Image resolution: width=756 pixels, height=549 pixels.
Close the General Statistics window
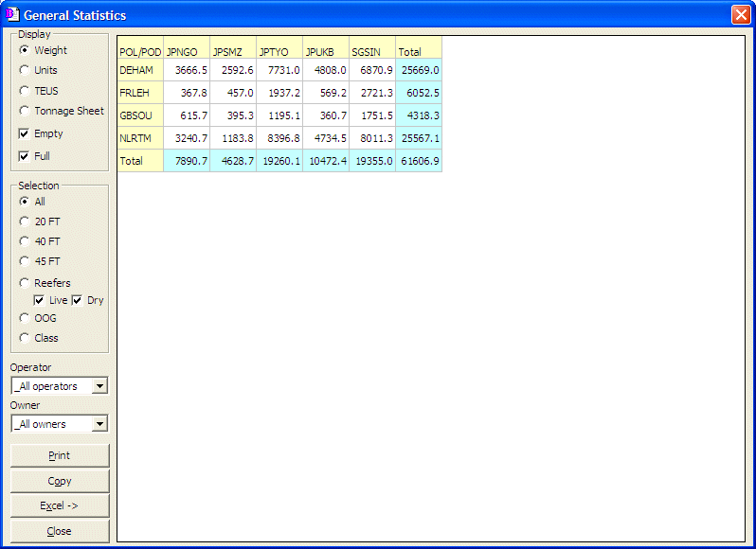(740, 15)
